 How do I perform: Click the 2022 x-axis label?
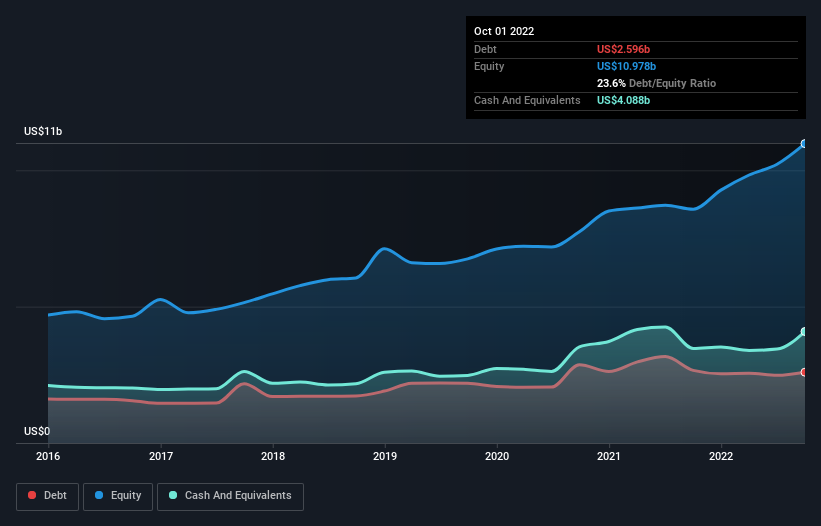[721, 456]
